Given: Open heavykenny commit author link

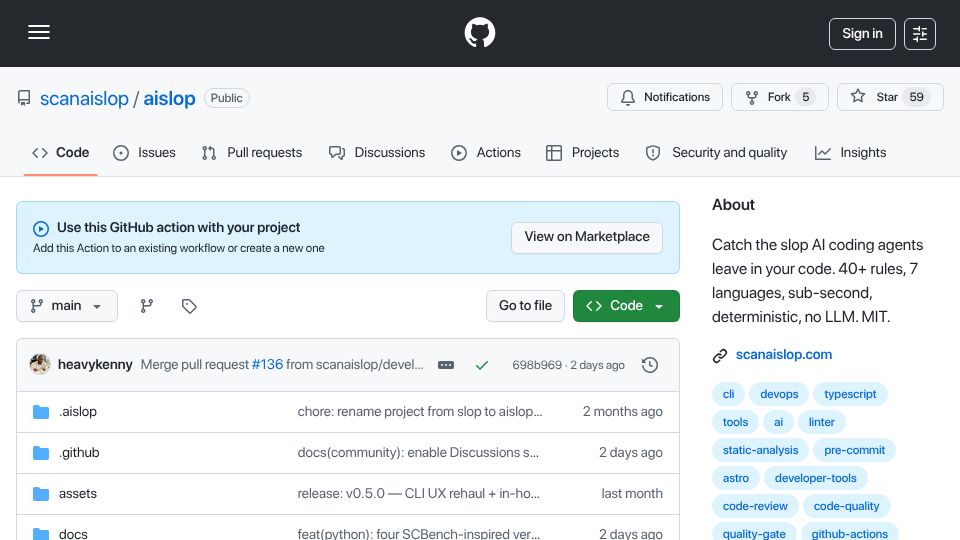Looking at the screenshot, I should (x=95, y=364).
